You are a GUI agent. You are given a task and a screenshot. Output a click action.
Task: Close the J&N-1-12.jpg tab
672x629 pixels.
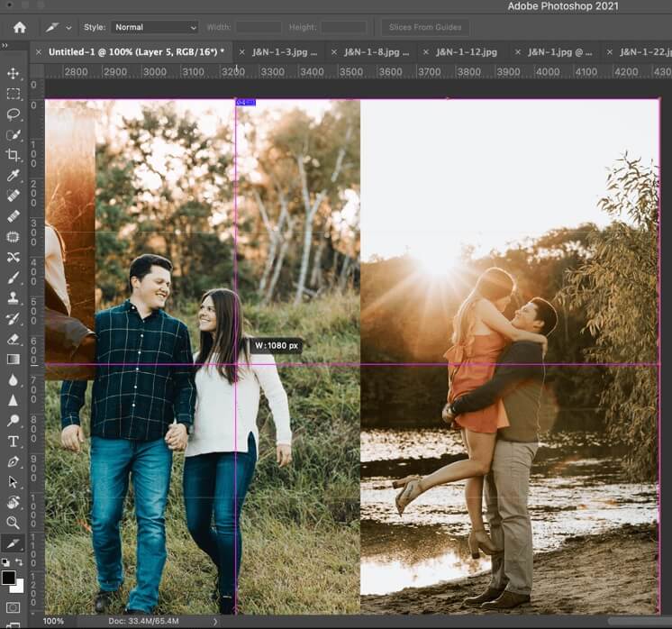(425, 52)
